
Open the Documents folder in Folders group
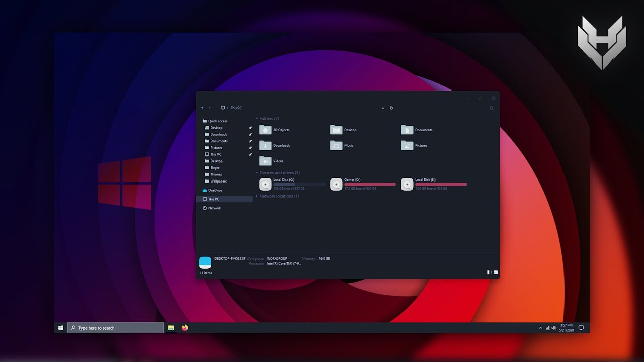pyautogui.click(x=417, y=130)
